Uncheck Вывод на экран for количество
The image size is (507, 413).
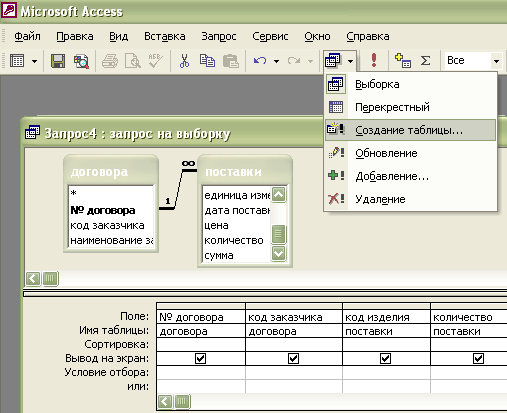[x=478, y=359]
